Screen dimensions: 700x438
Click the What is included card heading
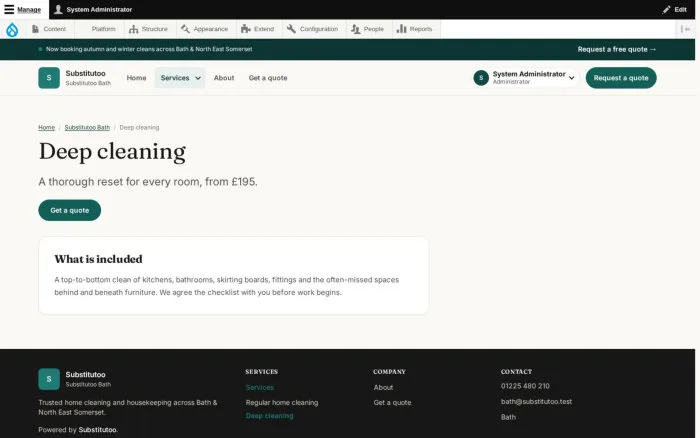click(99, 259)
